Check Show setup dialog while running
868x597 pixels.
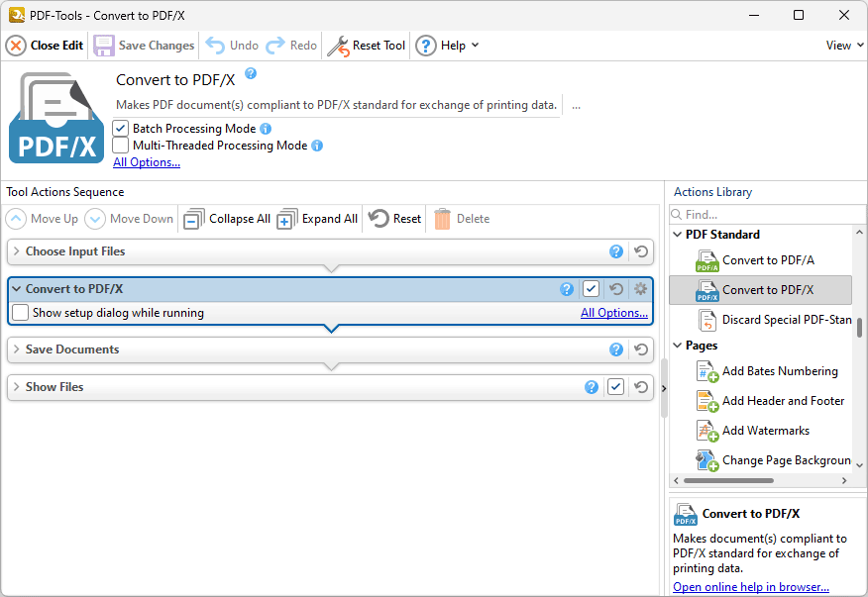coord(21,313)
